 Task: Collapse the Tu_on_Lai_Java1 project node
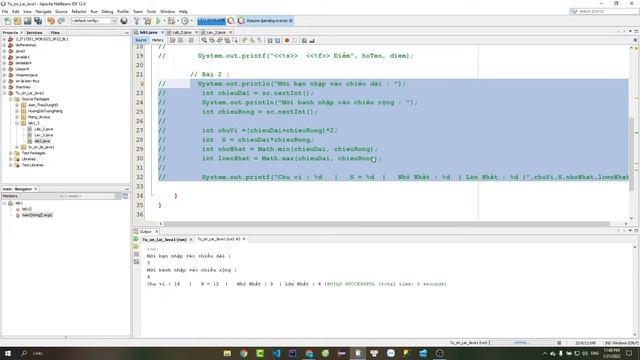click(x=4, y=93)
